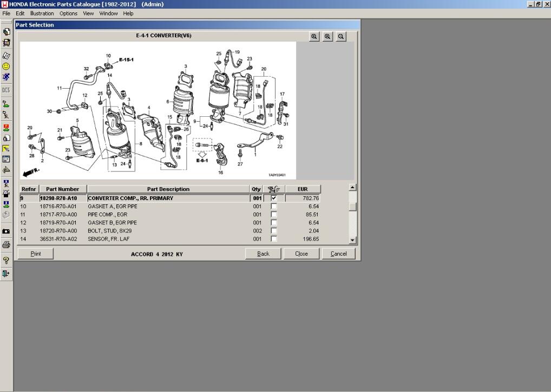The image size is (551, 392).
Task: Click the E-6-1 reference label in illustration
Action: coord(202,161)
